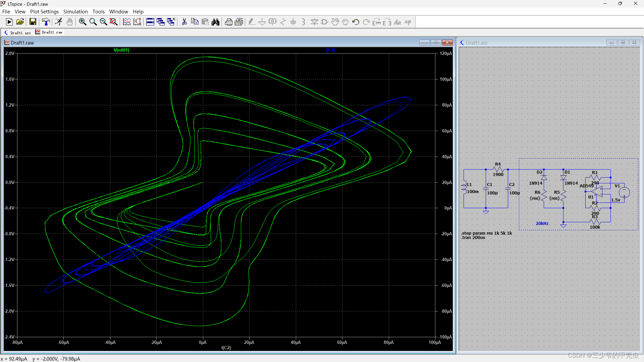Viewport: 644px width, 362px height.
Task: Click the Print icon
Action: tap(229, 22)
